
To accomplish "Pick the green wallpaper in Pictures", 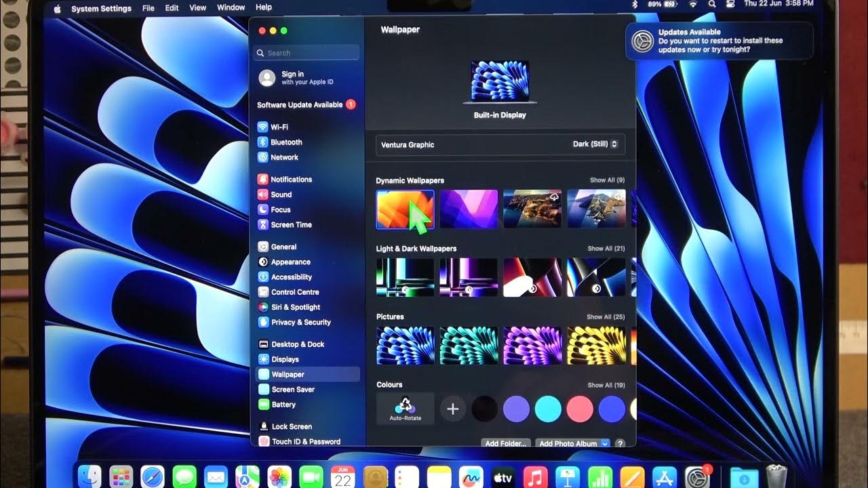I will pyautogui.click(x=469, y=346).
